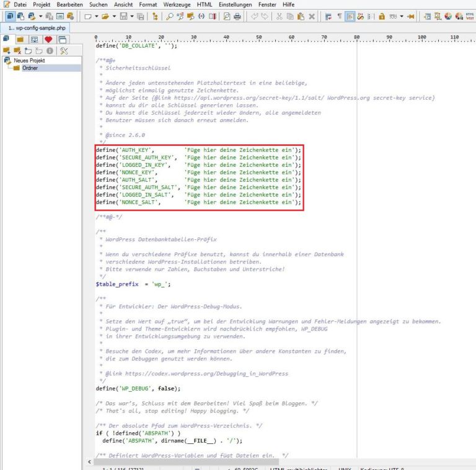Toggle the pilcrow formatting marks display
Image resolution: width=476 pixels, height=470 pixels.
(339, 17)
